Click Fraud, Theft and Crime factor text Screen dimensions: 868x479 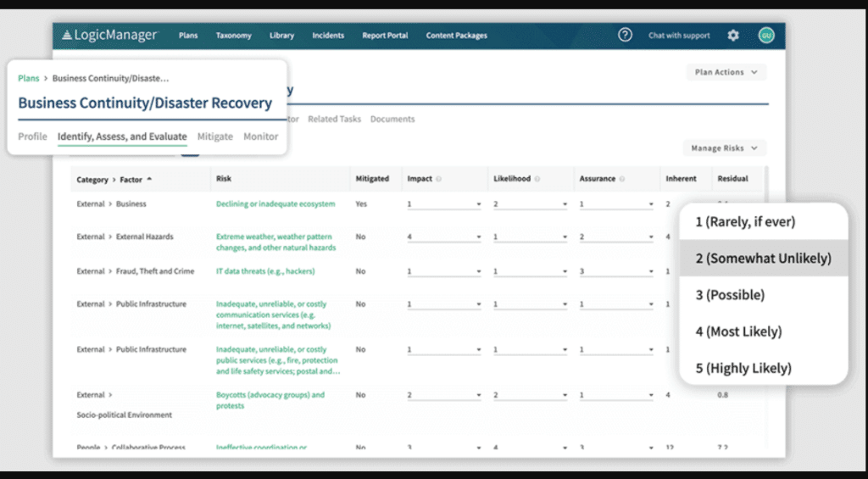pyautogui.click(x=155, y=271)
